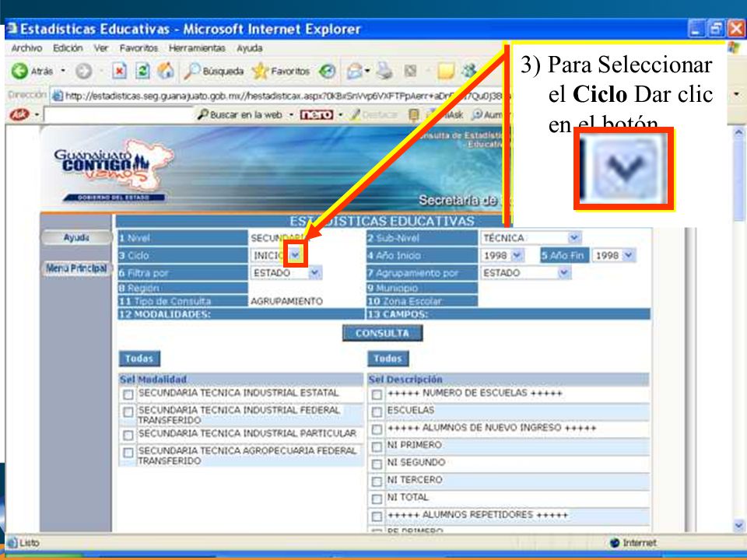Viewport: 747px width, 560px height.
Task: Refresh the page with the green arrows icon
Action: [x=142, y=72]
